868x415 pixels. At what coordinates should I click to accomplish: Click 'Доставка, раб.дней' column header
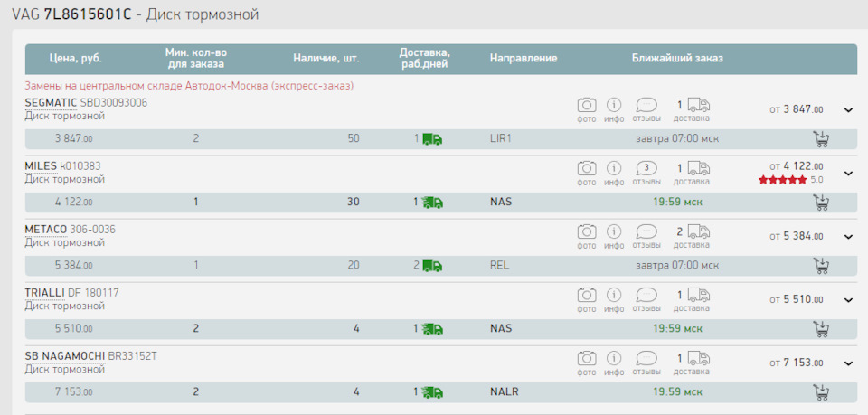tap(425, 58)
